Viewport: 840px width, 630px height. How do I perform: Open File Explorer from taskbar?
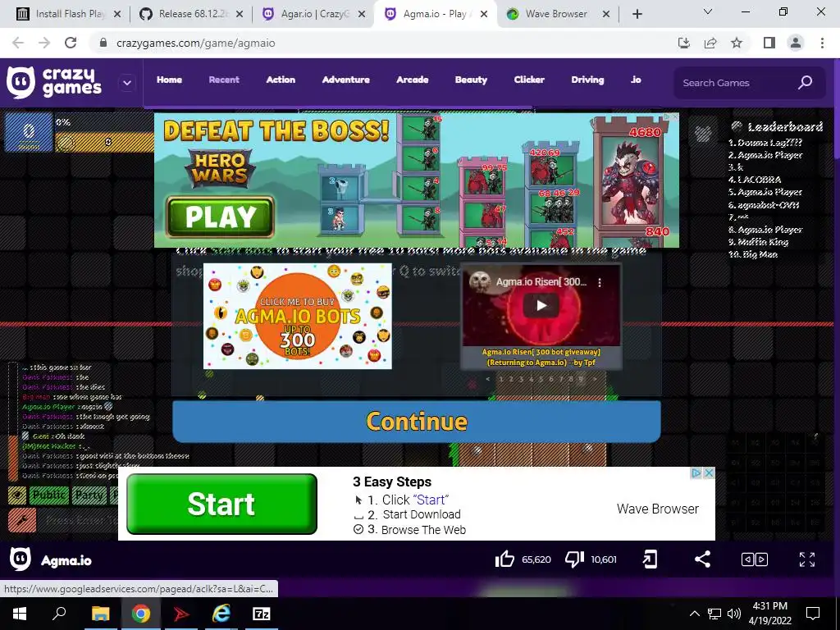tap(100, 614)
